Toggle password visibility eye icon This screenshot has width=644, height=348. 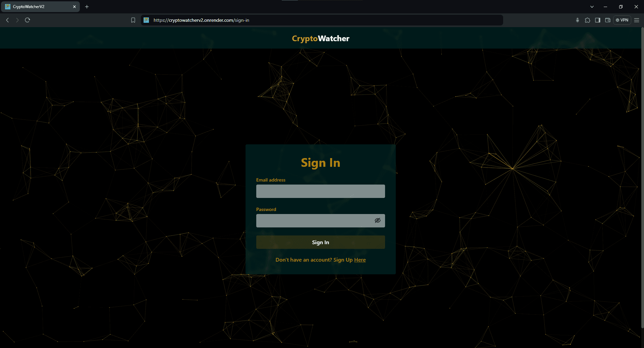coord(377,220)
